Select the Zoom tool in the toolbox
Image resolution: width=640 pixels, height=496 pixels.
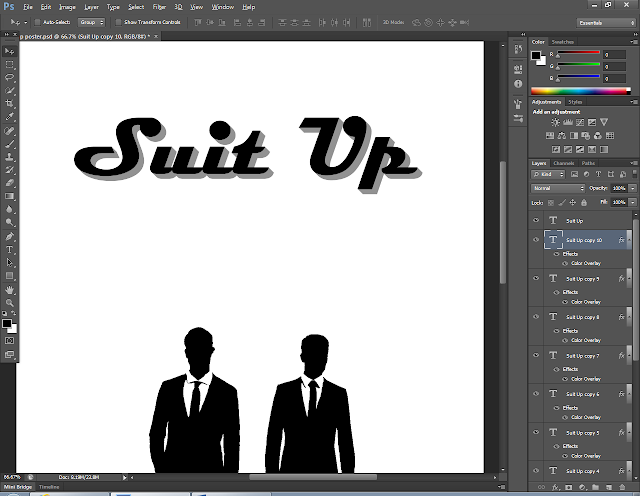click(9, 302)
